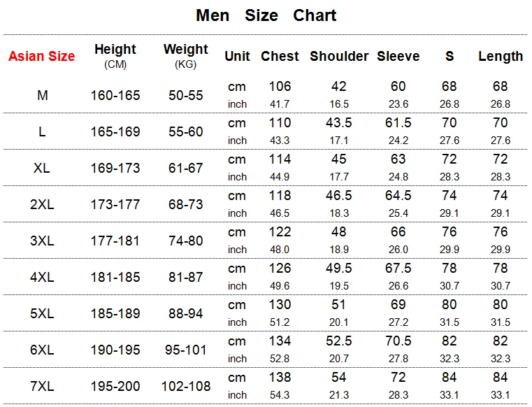This screenshot has height=407, width=532.
Task: Select the 7XL size row label
Action: [42, 386]
